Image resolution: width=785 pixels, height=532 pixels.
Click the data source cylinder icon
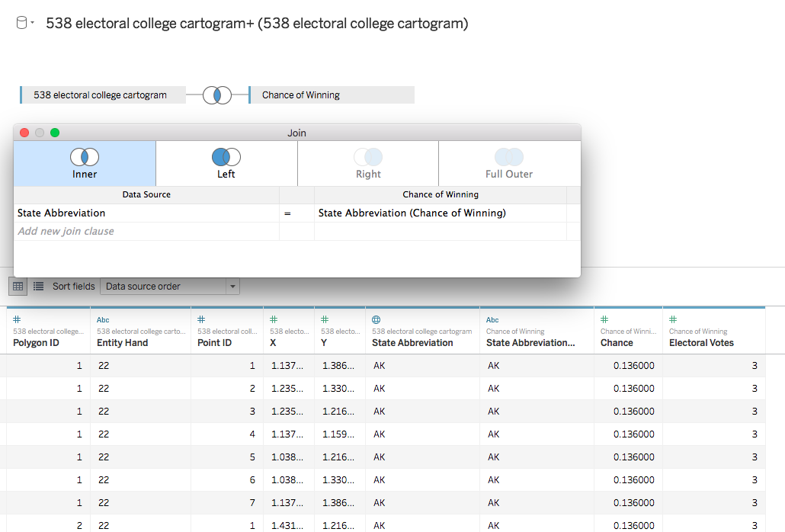click(21, 24)
